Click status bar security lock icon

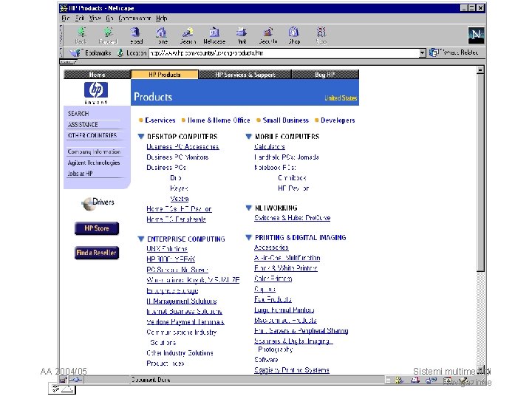[64, 380]
